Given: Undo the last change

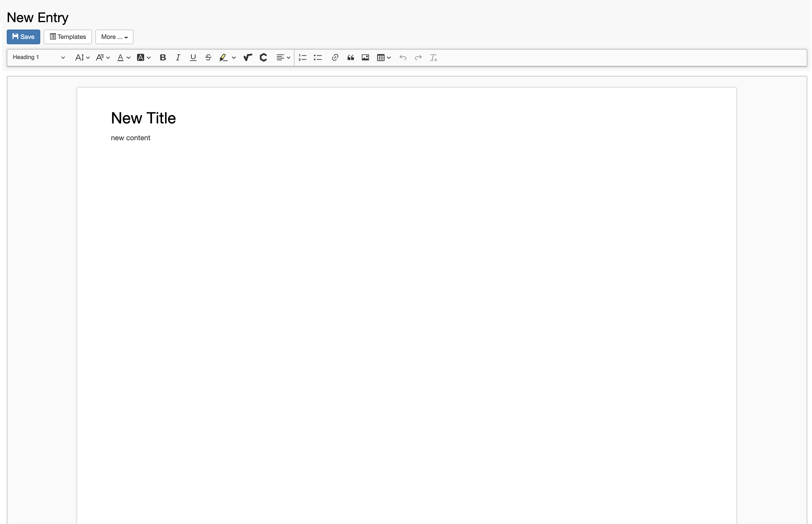Looking at the screenshot, I should click(x=403, y=57).
